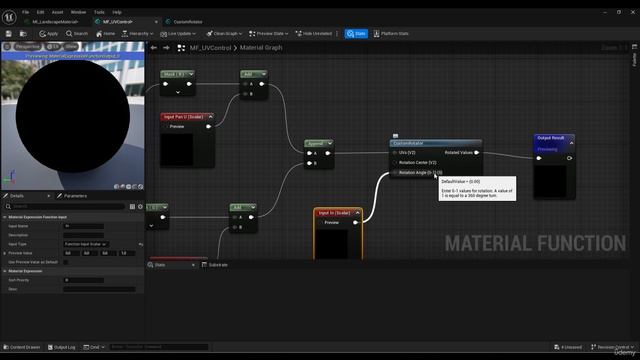Click the graph breadcrumb icon next to MF_UVControl
The image size is (640, 360).
coord(181,48)
